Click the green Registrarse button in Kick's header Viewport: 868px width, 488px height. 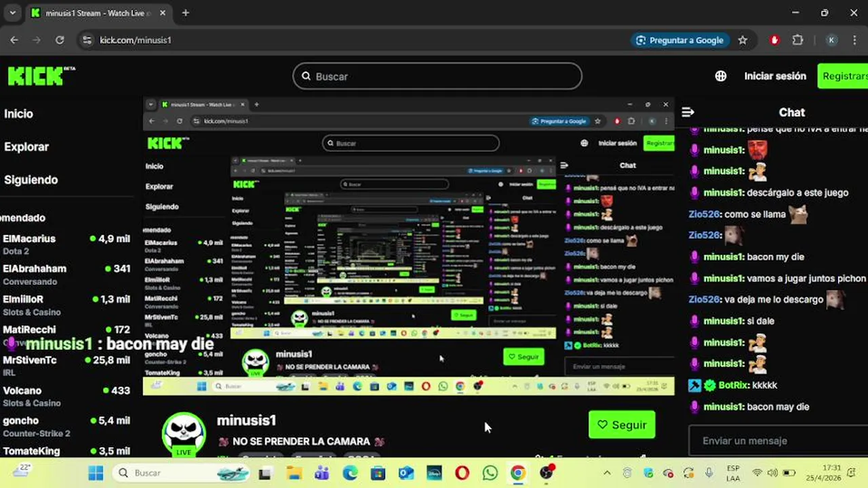pos(843,76)
